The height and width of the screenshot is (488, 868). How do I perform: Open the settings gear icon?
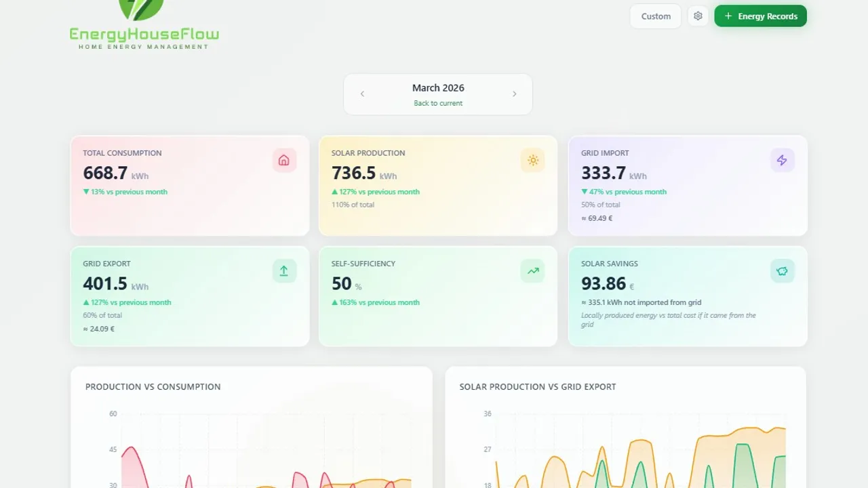point(698,16)
